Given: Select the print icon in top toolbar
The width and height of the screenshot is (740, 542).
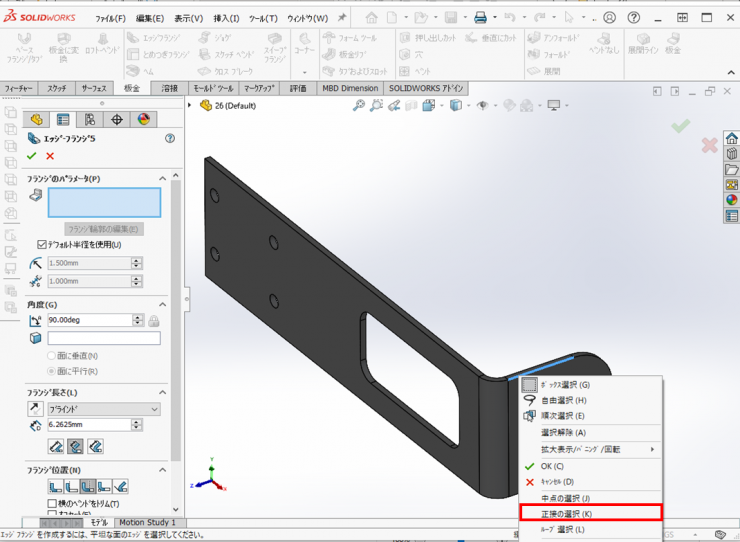Looking at the screenshot, I should coord(480,18).
